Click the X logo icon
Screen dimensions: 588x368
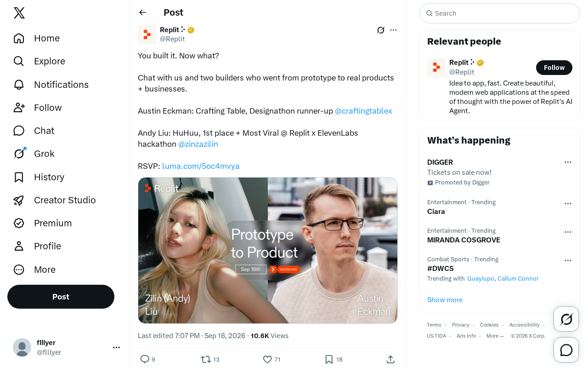[19, 13]
